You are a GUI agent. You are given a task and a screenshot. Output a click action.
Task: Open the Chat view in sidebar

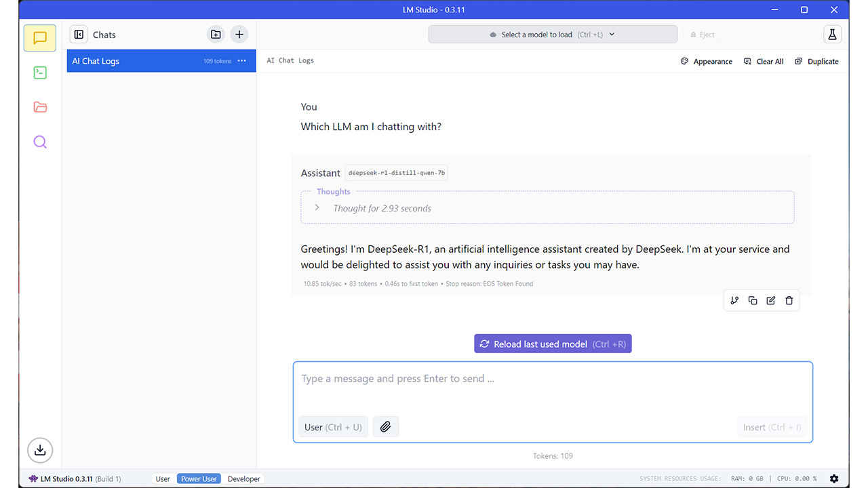[x=40, y=38]
